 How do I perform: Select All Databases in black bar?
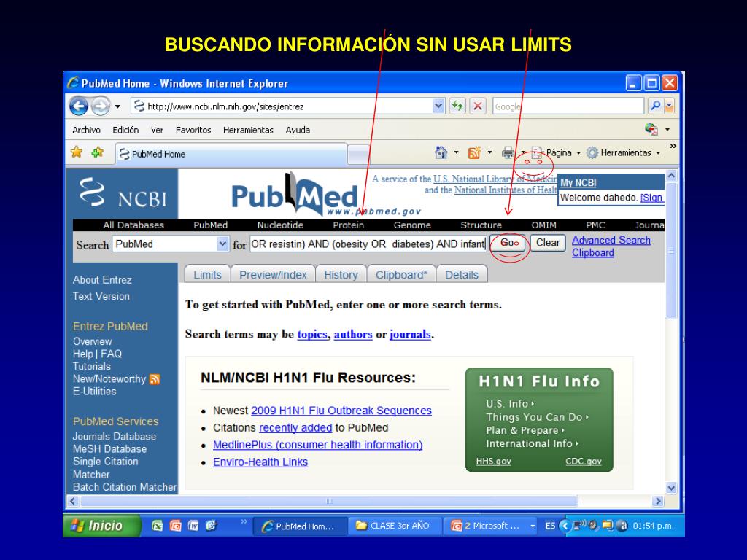click(x=133, y=225)
